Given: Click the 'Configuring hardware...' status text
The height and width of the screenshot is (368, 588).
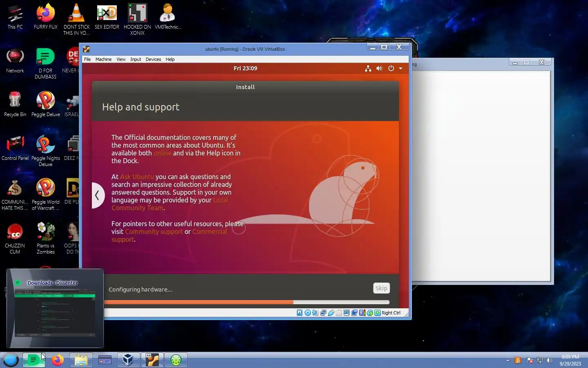Looking at the screenshot, I should coord(140,289).
